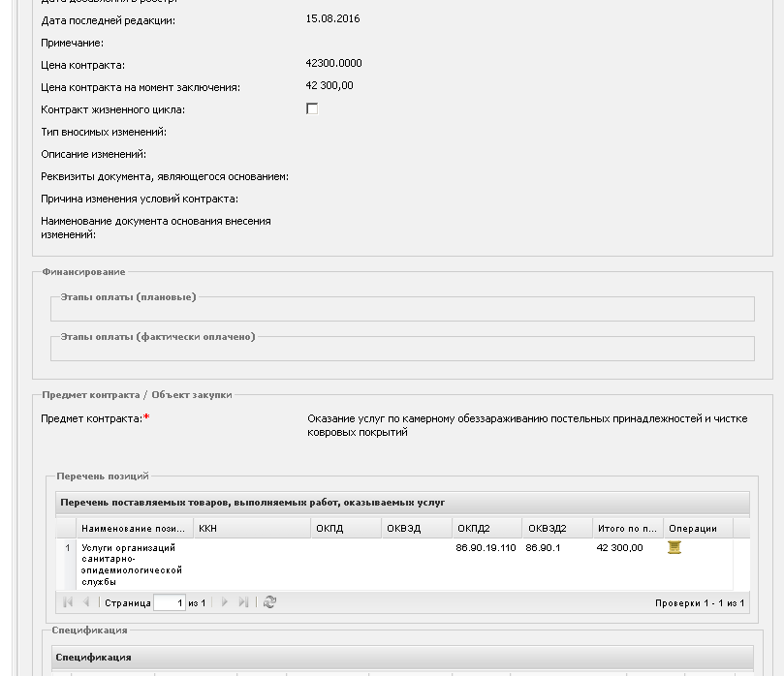Click 'Причина изменения условий контракта:' label
The width and height of the screenshot is (784, 676).
tap(140, 199)
